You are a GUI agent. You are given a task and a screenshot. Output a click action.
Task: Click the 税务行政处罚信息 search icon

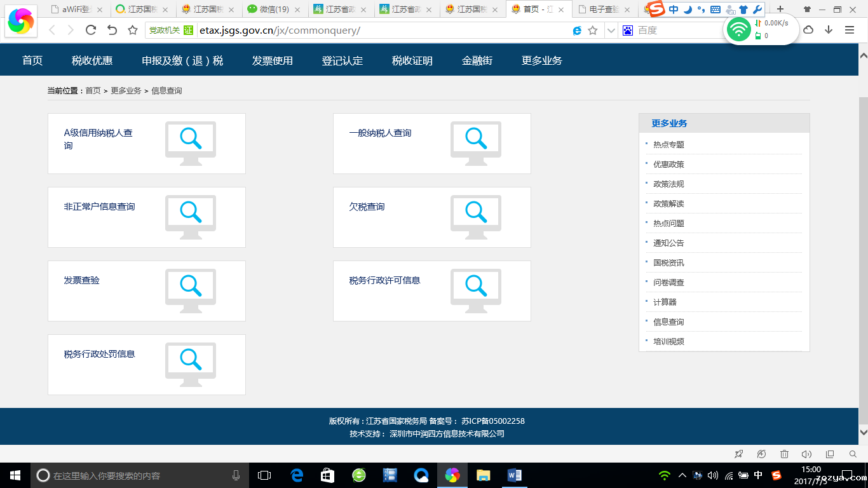coord(191,364)
